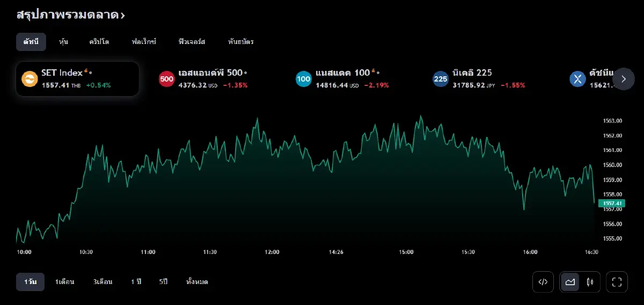Click the 1563.00 price axis label
644x305 pixels.
click(612, 121)
